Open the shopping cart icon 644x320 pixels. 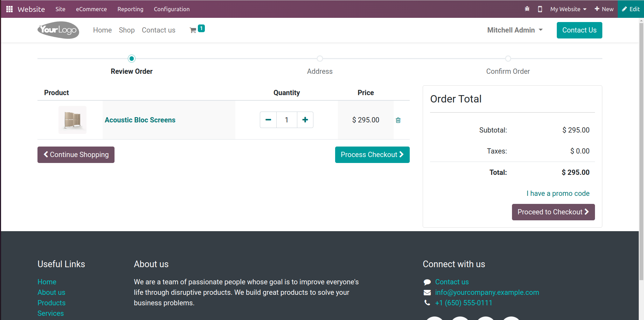[193, 30]
